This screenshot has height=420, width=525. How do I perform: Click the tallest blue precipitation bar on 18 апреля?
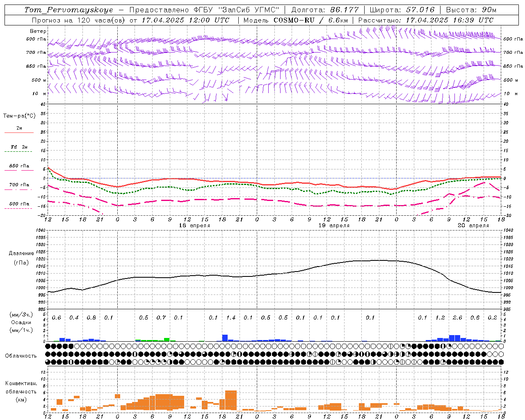(x=225, y=338)
